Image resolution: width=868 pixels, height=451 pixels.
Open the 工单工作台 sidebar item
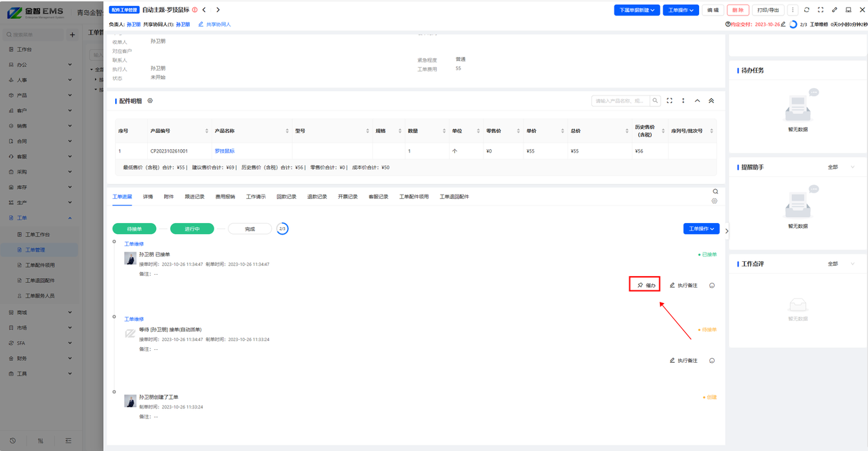[x=38, y=235]
